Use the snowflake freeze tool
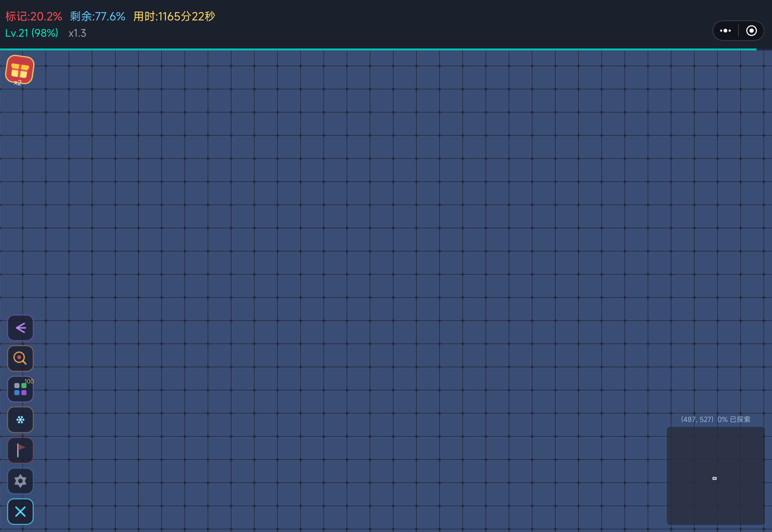The image size is (772, 532). 20,420
